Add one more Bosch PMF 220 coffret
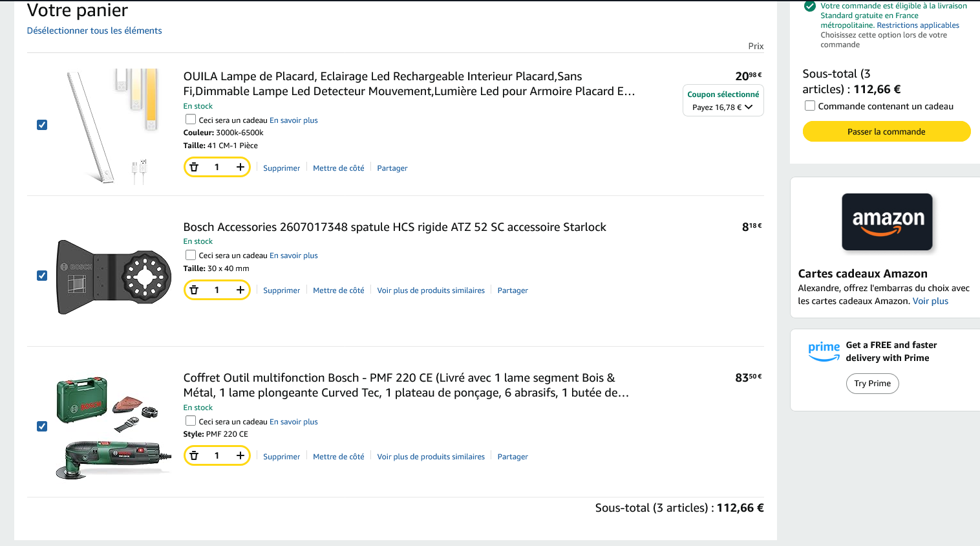Screen dimensions: 980x546 (240, 455)
